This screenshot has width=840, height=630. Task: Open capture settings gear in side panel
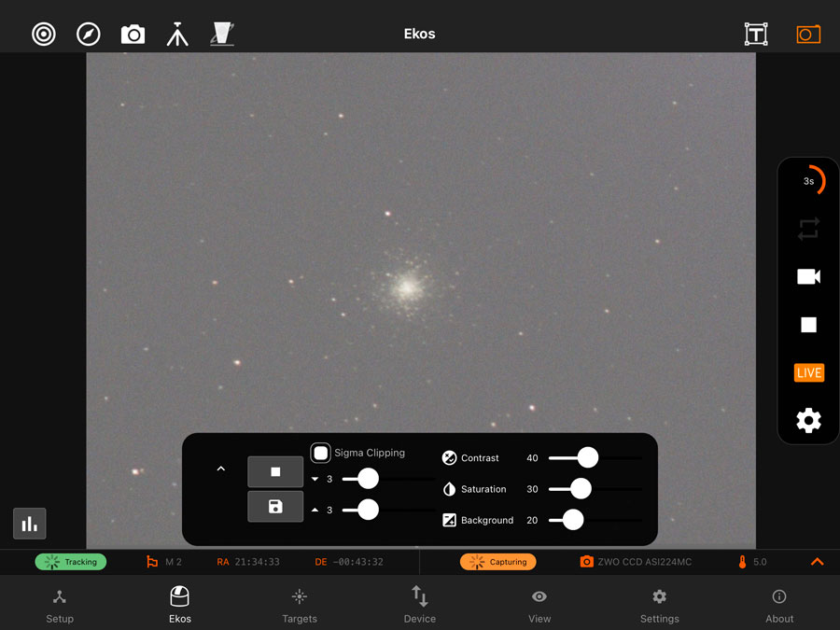point(808,421)
